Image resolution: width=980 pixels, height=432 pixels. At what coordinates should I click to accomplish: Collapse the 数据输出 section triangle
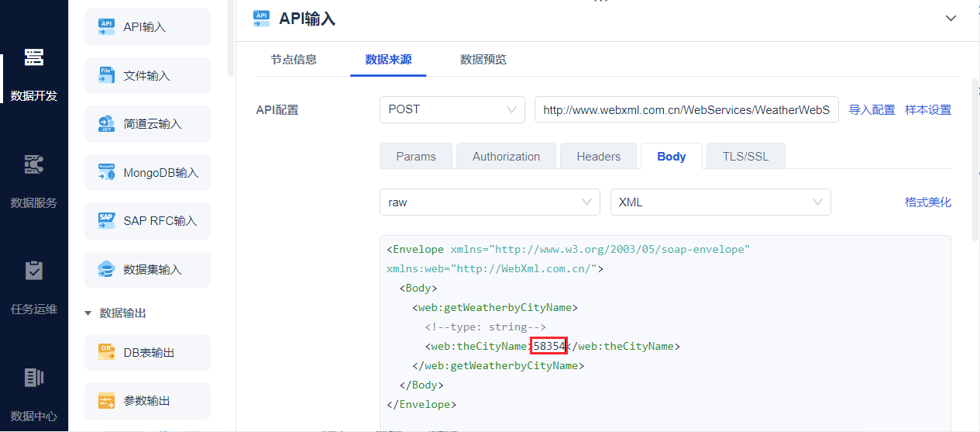pyautogui.click(x=88, y=313)
